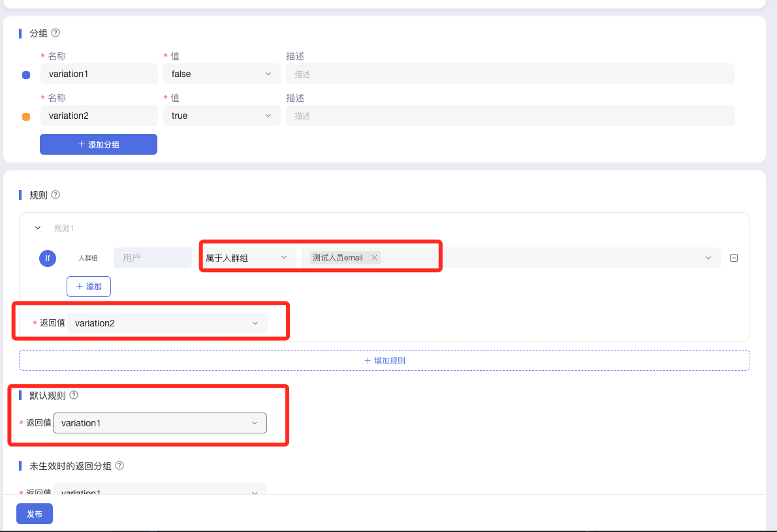Click the 添加分组 button
This screenshot has width=777, height=532.
[x=99, y=144]
